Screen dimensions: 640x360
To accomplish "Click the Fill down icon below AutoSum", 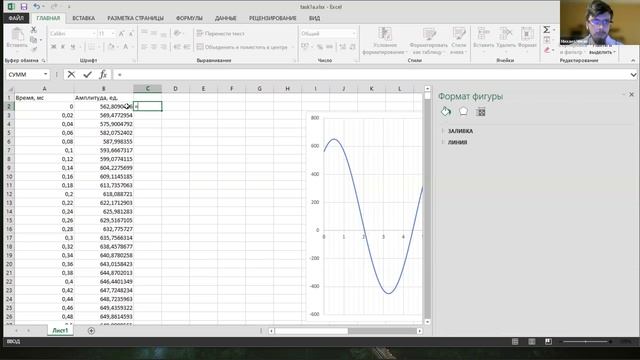I will [x=547, y=40].
